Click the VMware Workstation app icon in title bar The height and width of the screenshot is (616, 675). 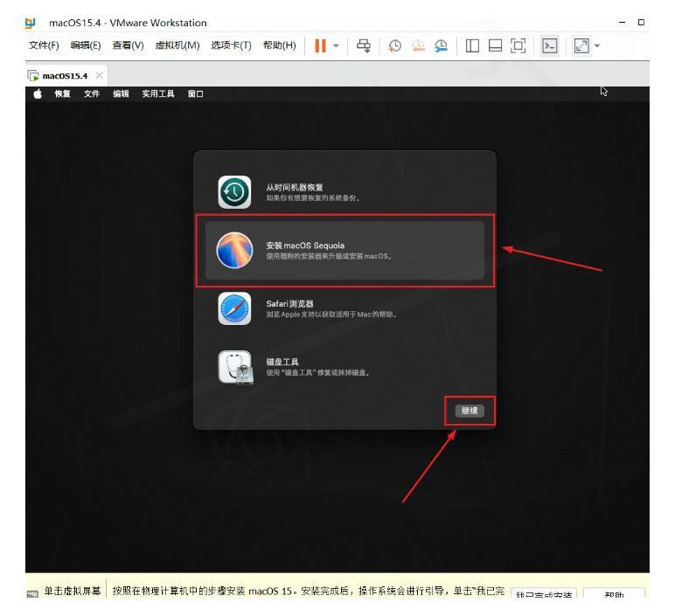(x=30, y=23)
